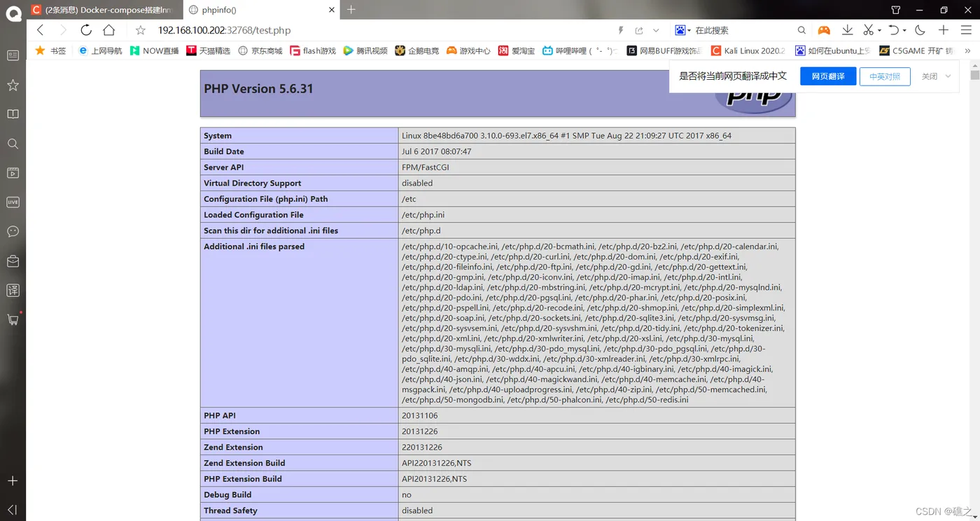Expand the dropdown arrow beside the undo icon
Viewport: 980px width, 521px height.
(904, 31)
